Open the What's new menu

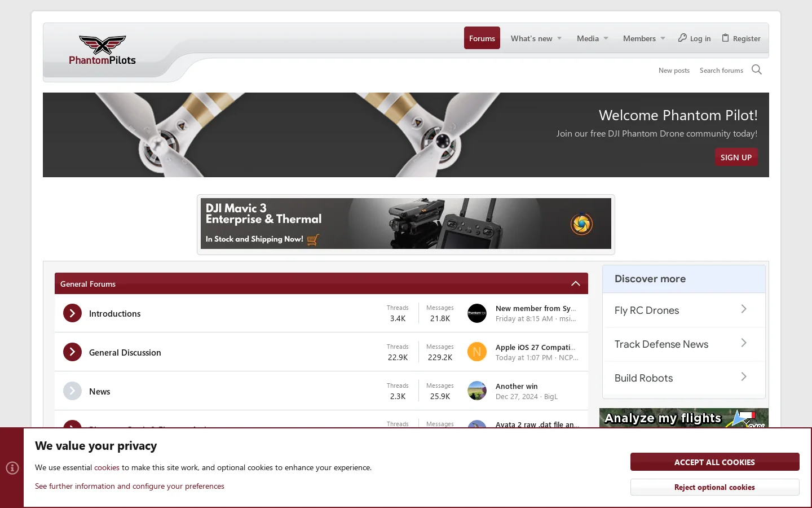531,38
